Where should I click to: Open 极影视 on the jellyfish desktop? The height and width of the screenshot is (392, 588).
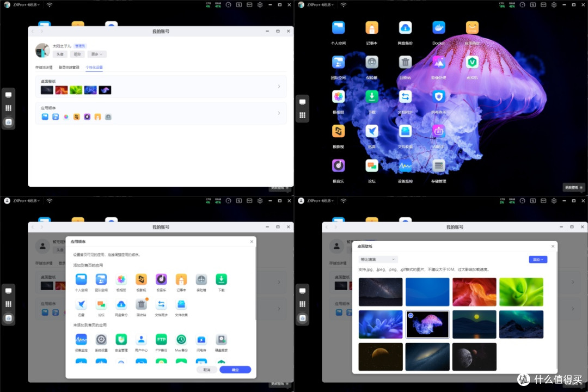(x=338, y=131)
